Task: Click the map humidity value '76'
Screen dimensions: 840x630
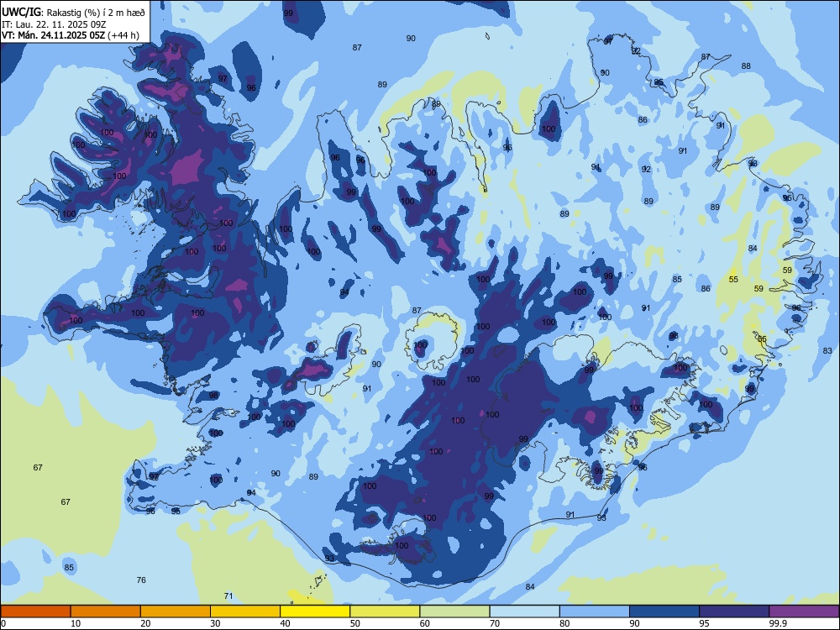Action: coord(141,580)
